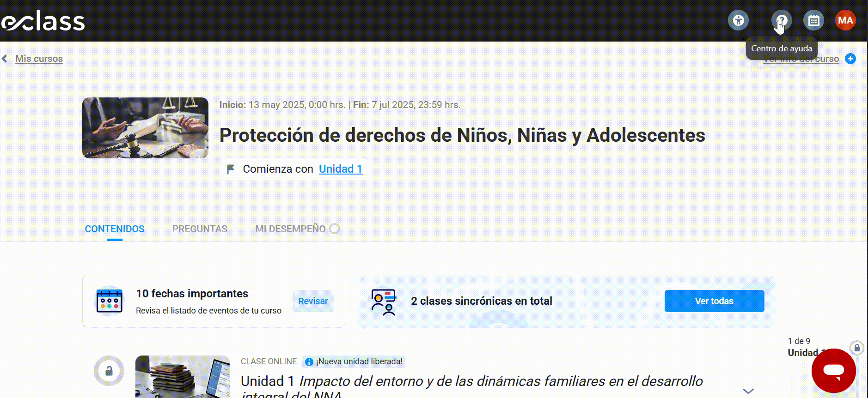The width and height of the screenshot is (868, 398).
Task: Expand the Unidad 1 chevron
Action: (748, 391)
